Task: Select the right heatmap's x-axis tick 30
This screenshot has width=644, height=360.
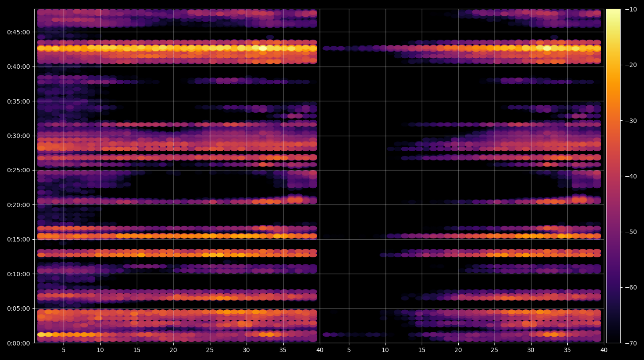Action: click(531, 350)
